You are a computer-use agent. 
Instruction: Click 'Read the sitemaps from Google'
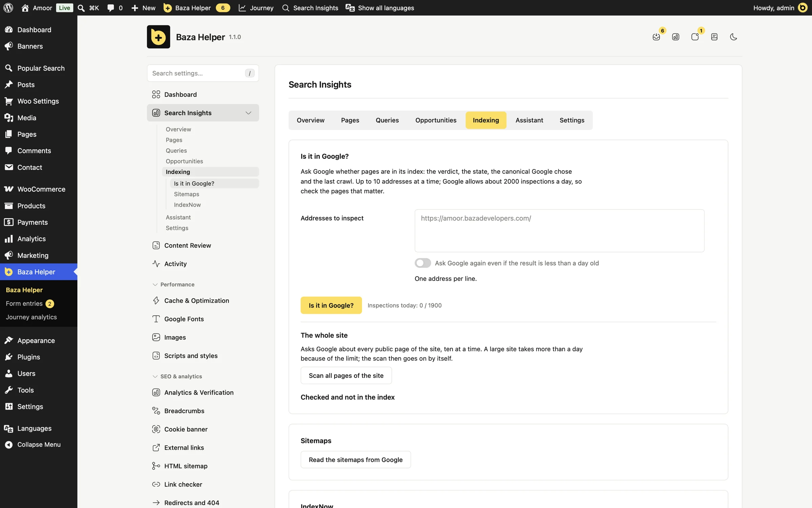pyautogui.click(x=356, y=460)
